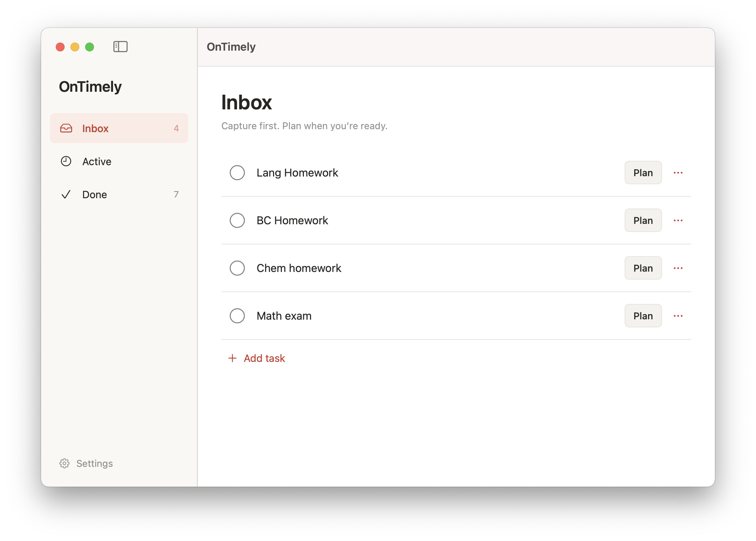Select the Math exam task title
Image resolution: width=756 pixels, height=541 pixels.
(284, 316)
